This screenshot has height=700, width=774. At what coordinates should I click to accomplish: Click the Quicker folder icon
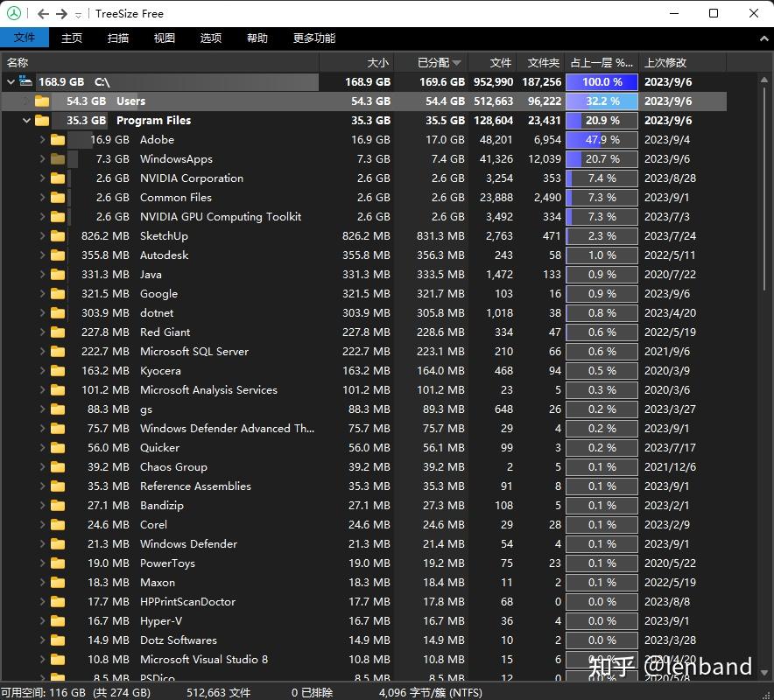58,447
